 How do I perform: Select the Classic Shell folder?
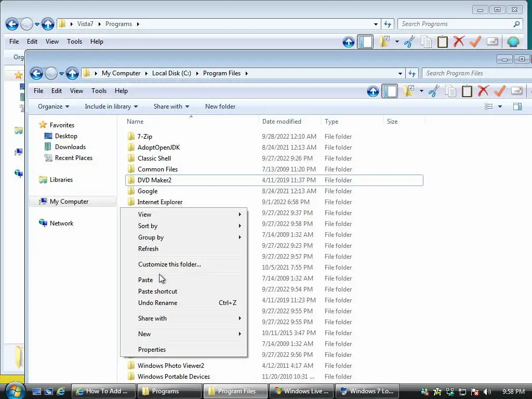(154, 158)
